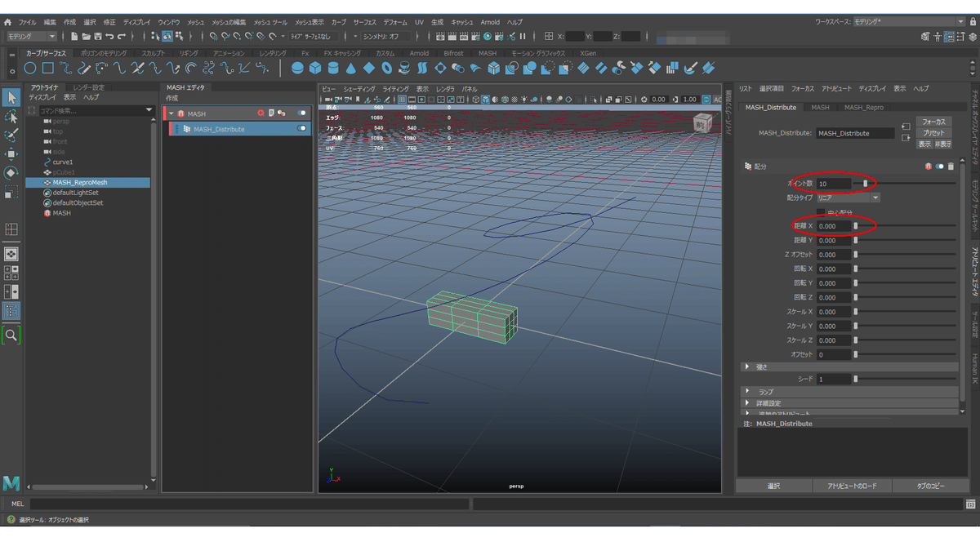This screenshot has height=551, width=980.
Task: Click the redo arrow icon
Action: point(122,36)
